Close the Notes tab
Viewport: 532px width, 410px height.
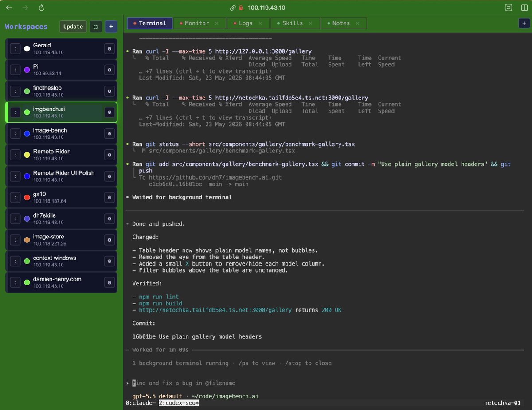[358, 23]
